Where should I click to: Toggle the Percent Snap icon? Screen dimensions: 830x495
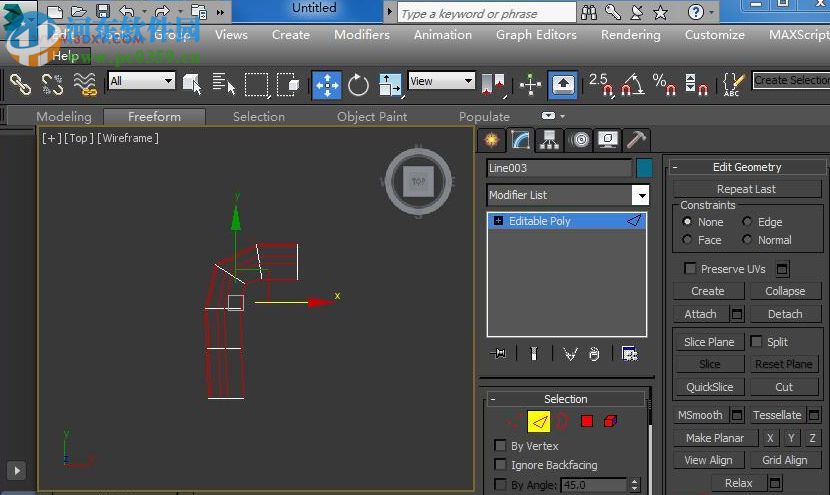(x=664, y=85)
